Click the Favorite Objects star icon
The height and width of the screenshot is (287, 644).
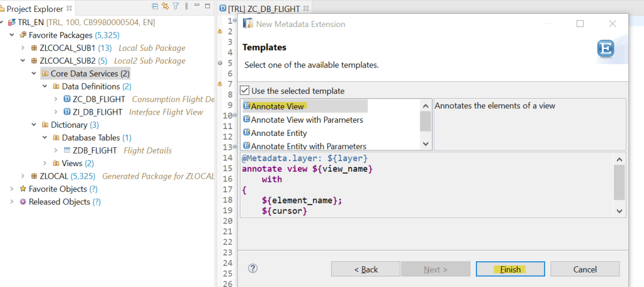click(x=23, y=189)
